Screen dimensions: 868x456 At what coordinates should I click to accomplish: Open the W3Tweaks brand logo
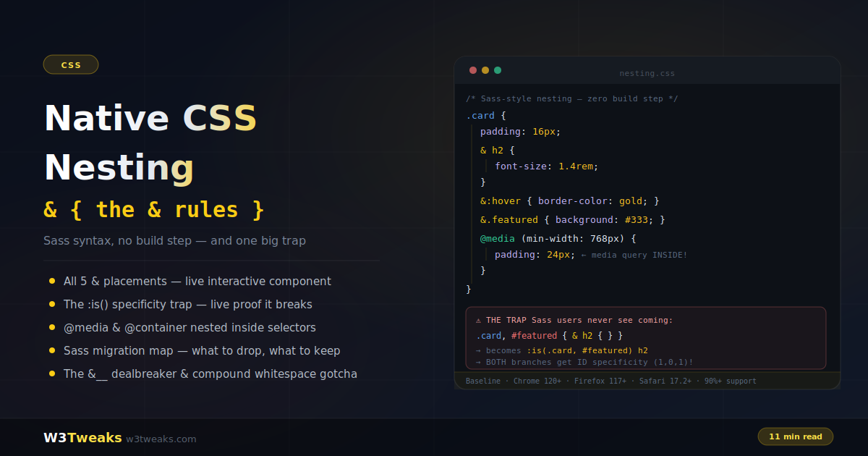pyautogui.click(x=82, y=438)
